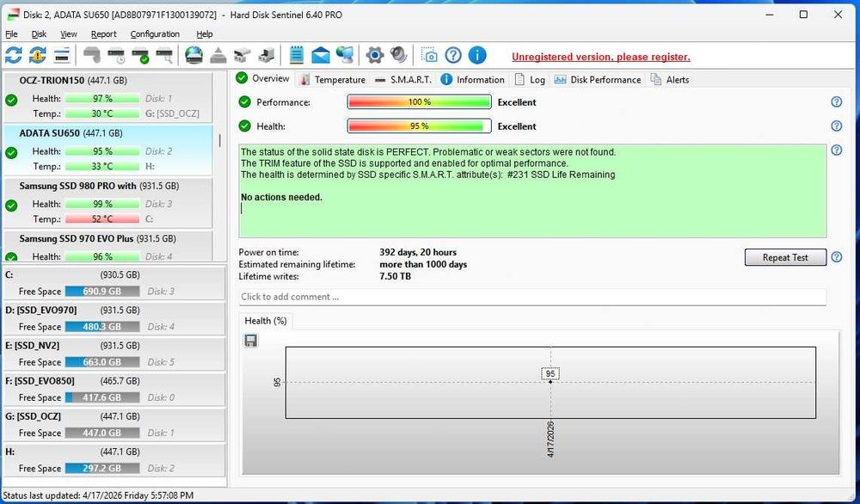Viewport: 860px width, 504px height.
Task: Select the F: [SSD_EVO850] partition entry
Action: coord(114,390)
